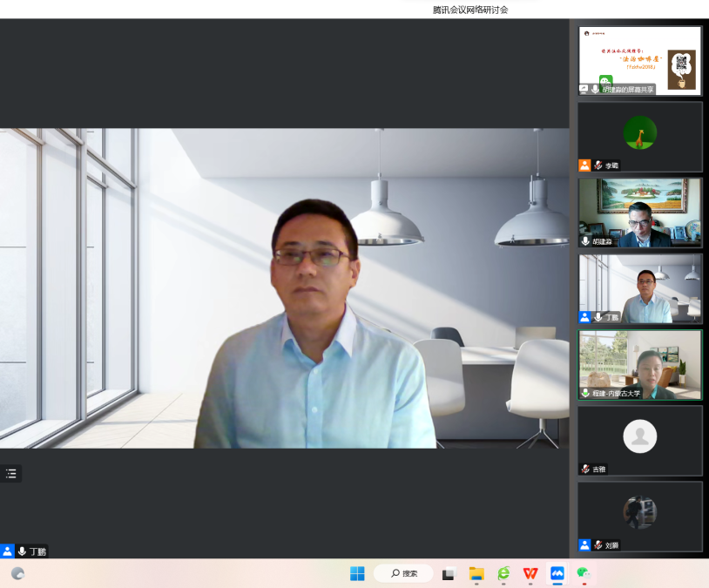Select the 程建-内蒙古大学 name label
The image size is (709, 588).
pyautogui.click(x=617, y=393)
